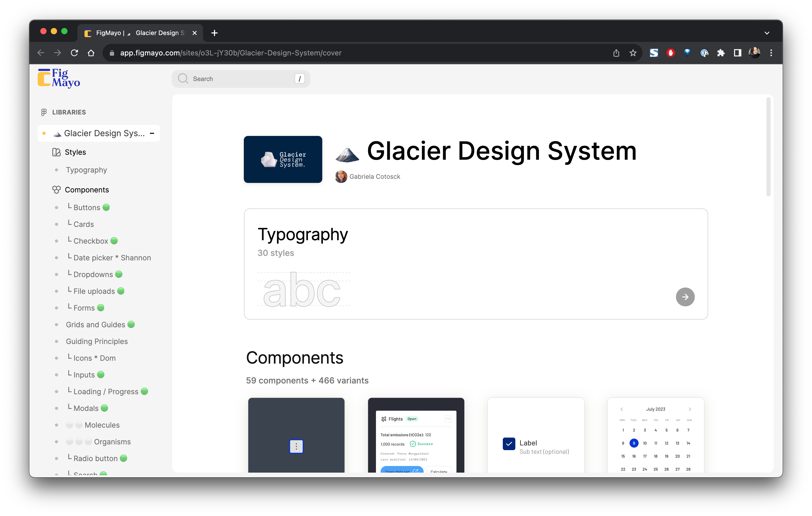Image resolution: width=812 pixels, height=516 pixels.
Task: Share this page via browser share icon
Action: (616, 53)
